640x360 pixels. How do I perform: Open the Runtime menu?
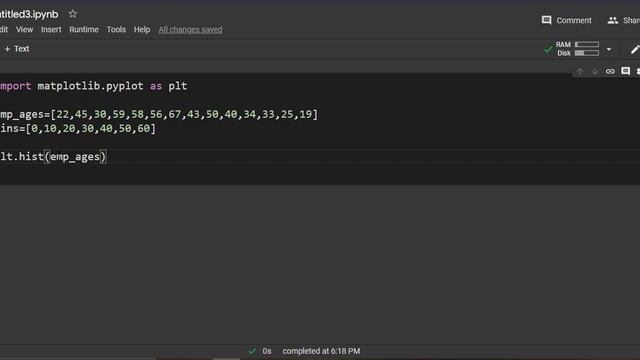pyautogui.click(x=84, y=29)
